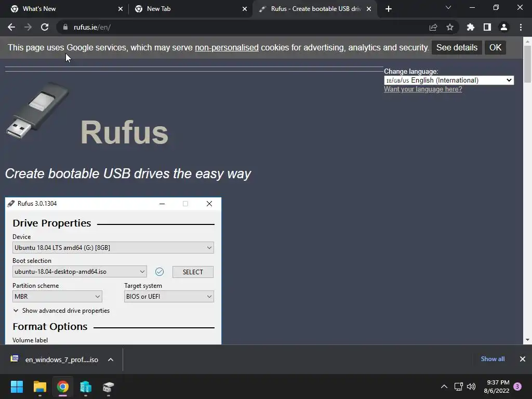Open the network status icon

458,387
